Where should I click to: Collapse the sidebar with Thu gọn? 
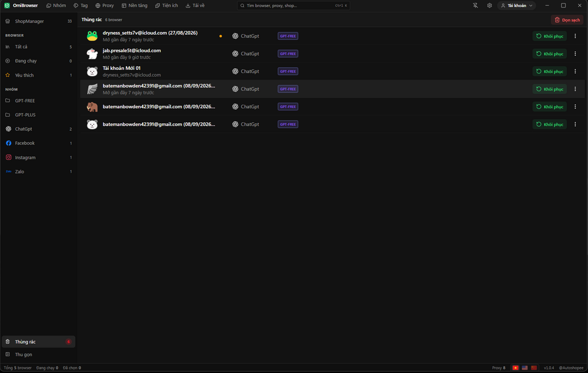38,354
